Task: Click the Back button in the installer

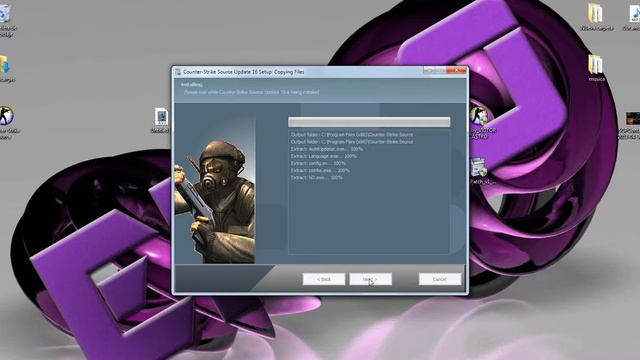Action: click(x=324, y=279)
